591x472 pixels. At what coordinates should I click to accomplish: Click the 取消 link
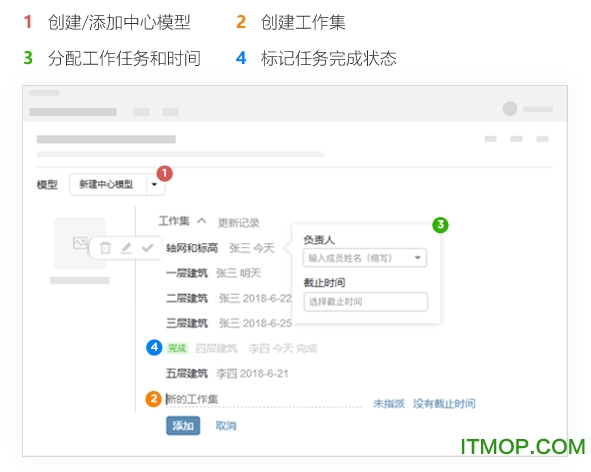(x=226, y=426)
